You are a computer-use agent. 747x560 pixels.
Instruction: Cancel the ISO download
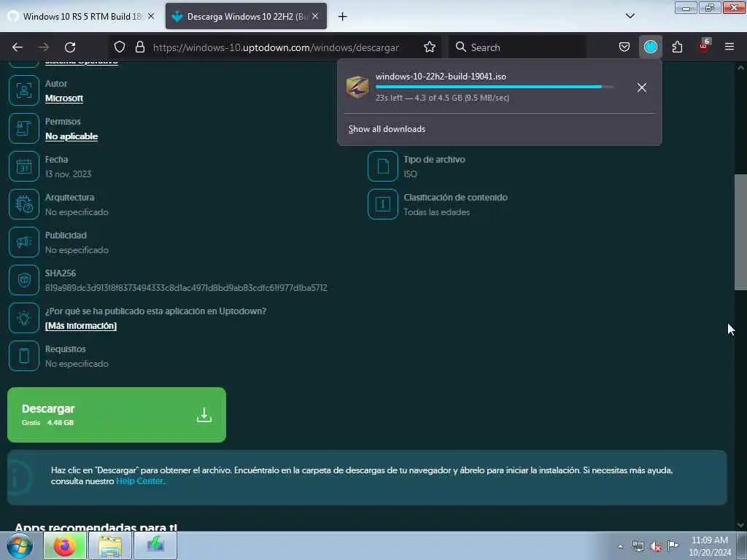pos(642,87)
